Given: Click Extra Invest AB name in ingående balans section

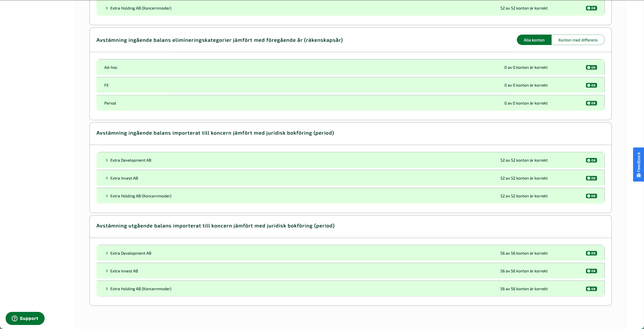Looking at the screenshot, I should point(124,178).
